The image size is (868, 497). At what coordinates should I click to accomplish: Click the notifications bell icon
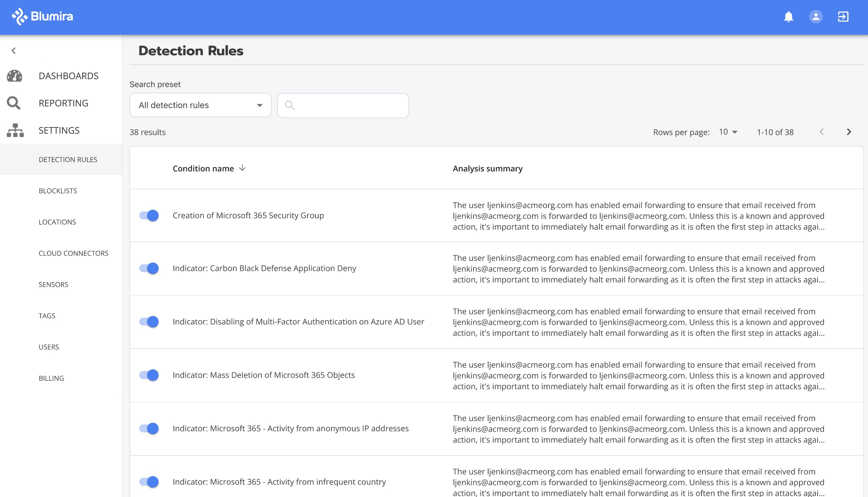coord(788,17)
